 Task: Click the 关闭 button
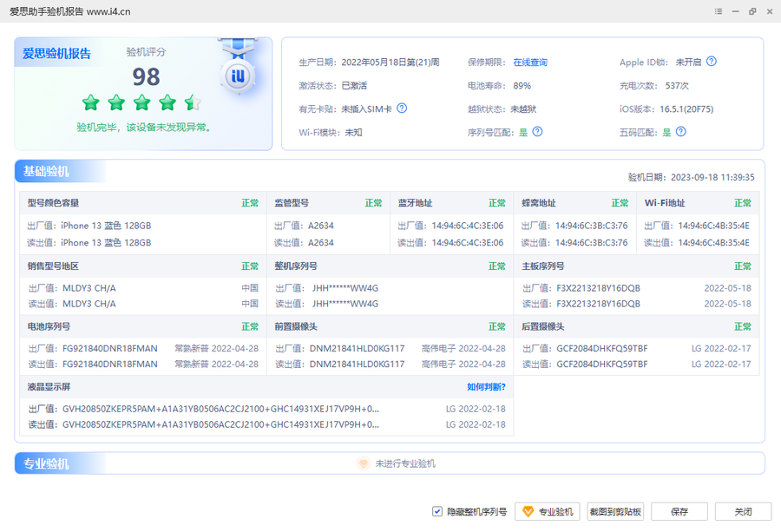[743, 511]
